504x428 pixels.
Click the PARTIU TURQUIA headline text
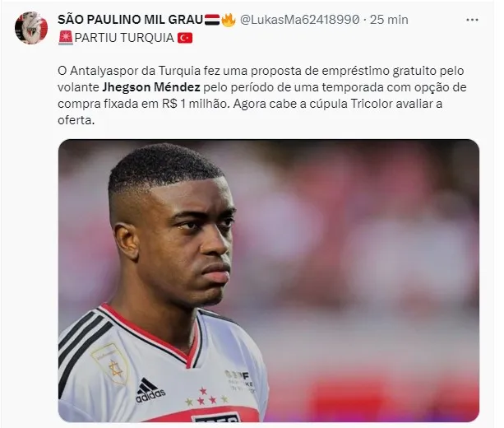(x=124, y=38)
